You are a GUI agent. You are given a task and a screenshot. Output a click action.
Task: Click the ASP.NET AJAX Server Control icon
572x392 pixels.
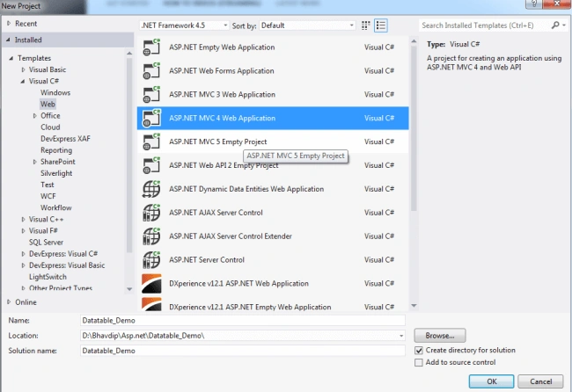151,213
